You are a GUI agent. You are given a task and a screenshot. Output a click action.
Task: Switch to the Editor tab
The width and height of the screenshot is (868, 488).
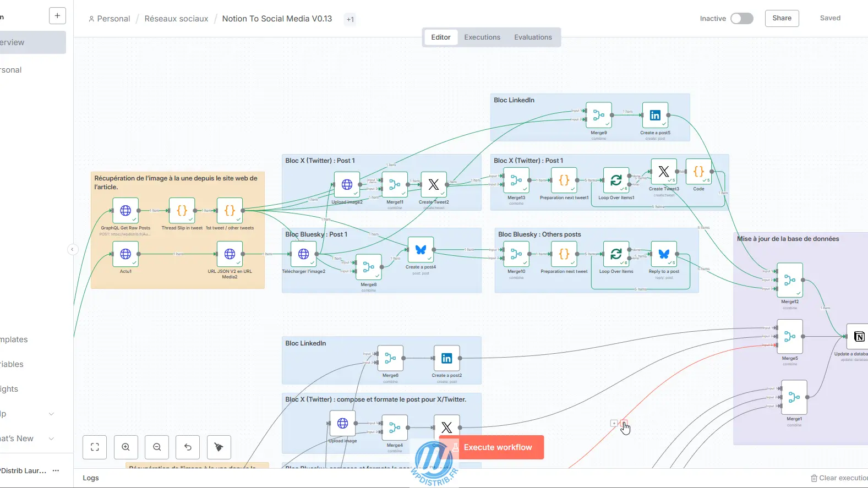click(441, 37)
